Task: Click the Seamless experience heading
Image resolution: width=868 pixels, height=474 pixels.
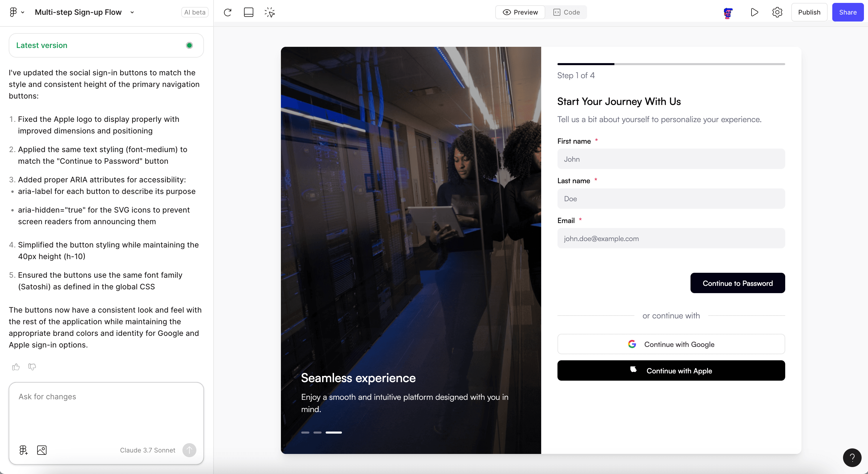Action: pyautogui.click(x=358, y=378)
